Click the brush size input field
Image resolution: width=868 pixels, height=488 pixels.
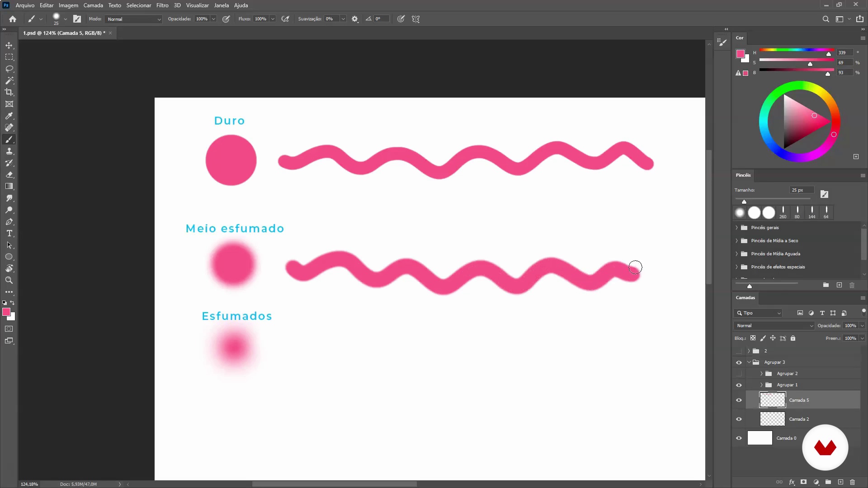point(801,190)
